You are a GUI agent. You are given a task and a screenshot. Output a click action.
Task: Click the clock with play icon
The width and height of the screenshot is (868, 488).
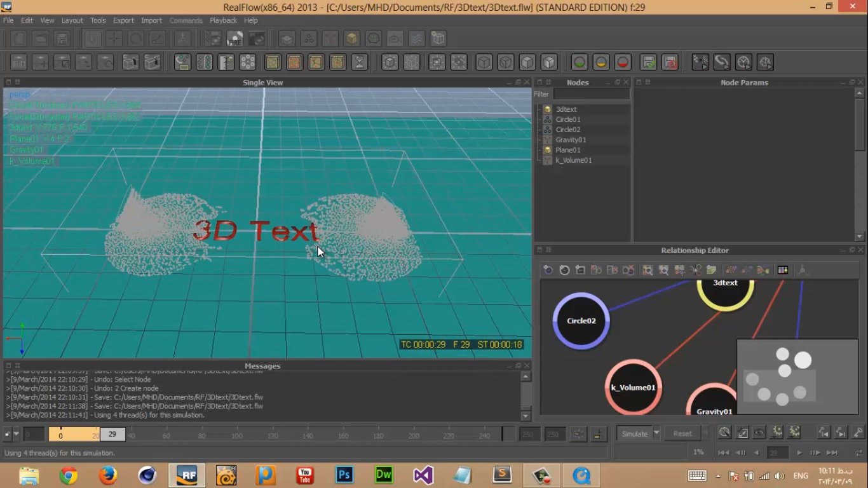coord(743,62)
